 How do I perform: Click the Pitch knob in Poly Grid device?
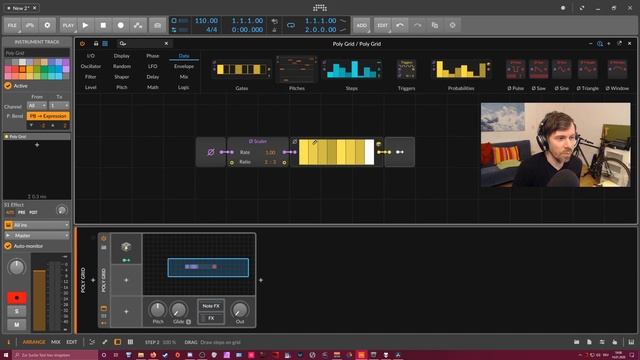pyautogui.click(x=158, y=310)
